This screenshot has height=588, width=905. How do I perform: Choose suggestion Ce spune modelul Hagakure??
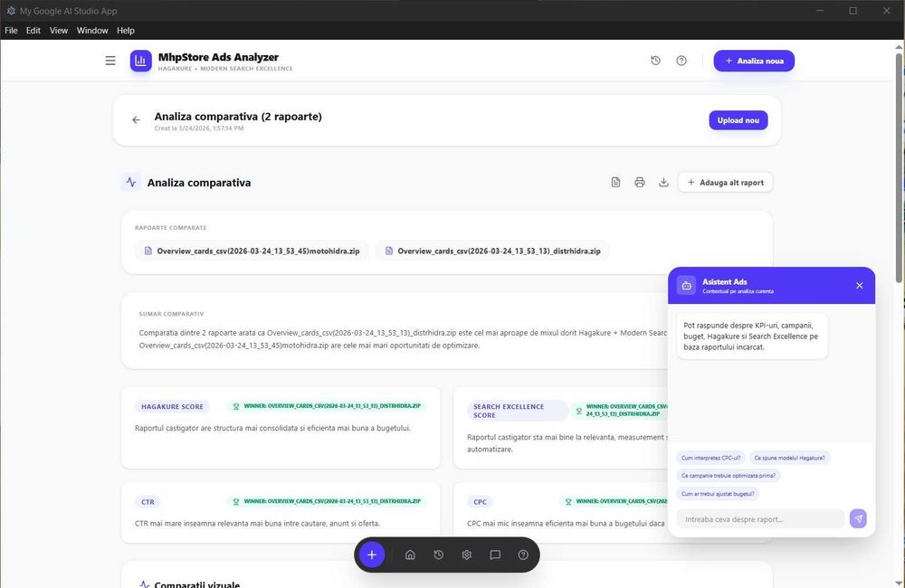789,458
